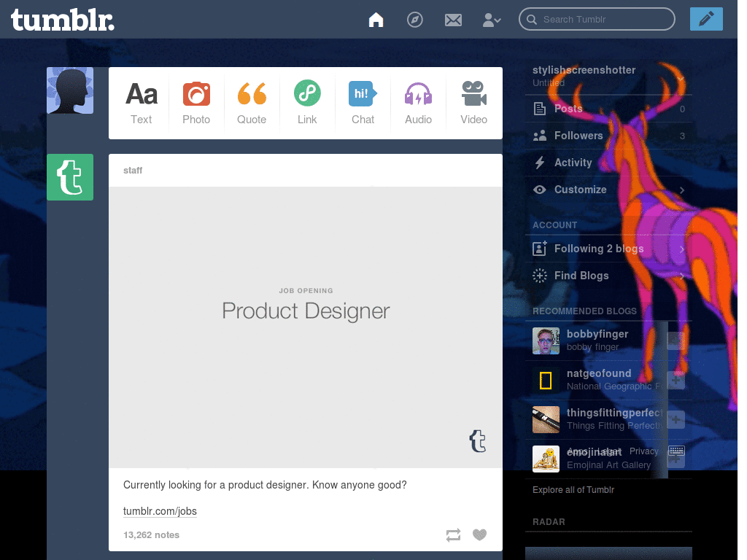Go to the Tumblr home dashboard icon

(376, 20)
